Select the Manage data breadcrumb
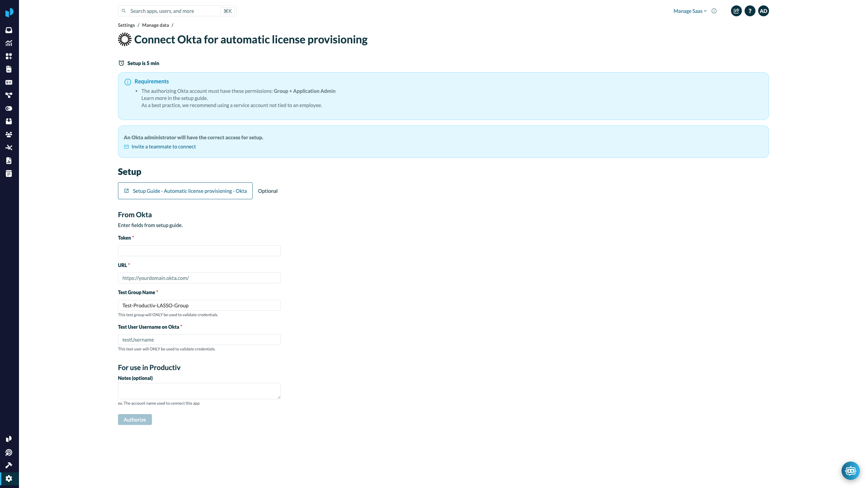This screenshot has height=488, width=868. click(x=155, y=25)
